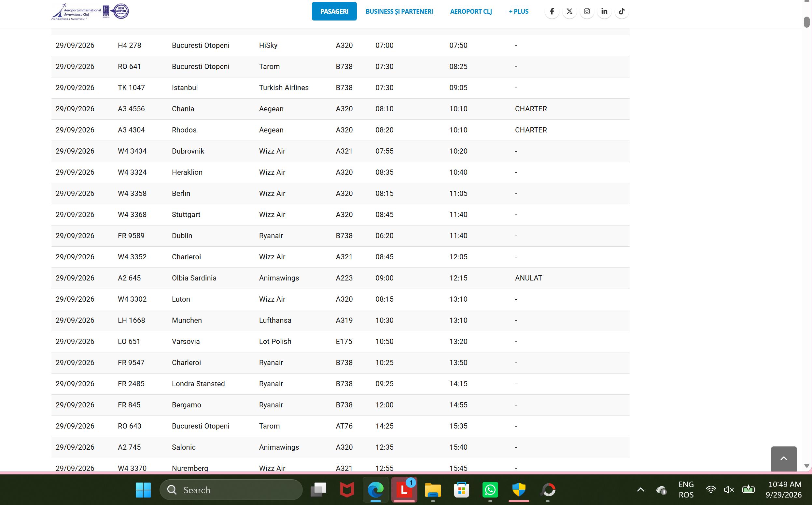This screenshot has height=505, width=812.
Task: Select flight number A3 4556
Action: (x=131, y=109)
